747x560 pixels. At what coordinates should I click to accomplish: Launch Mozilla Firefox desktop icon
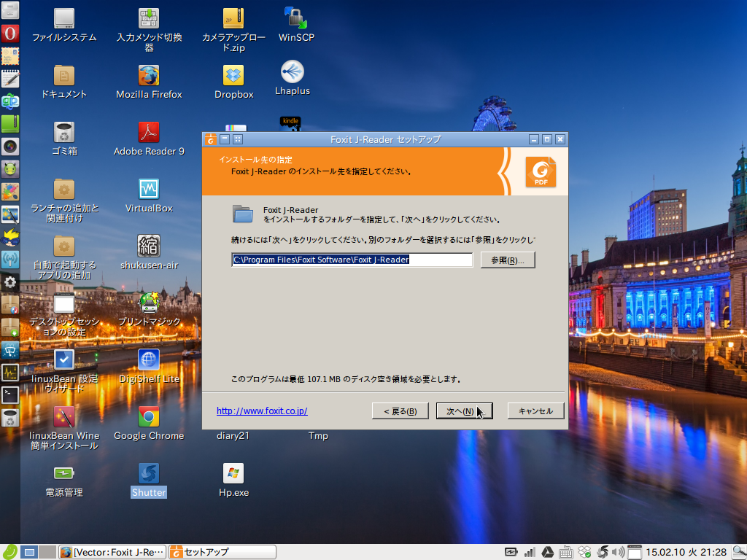pos(149,75)
